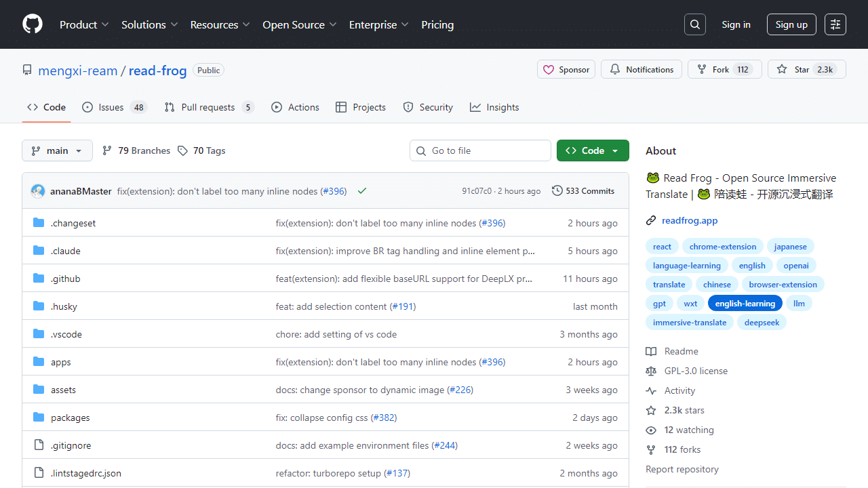Select the react topic tag

coord(662,247)
